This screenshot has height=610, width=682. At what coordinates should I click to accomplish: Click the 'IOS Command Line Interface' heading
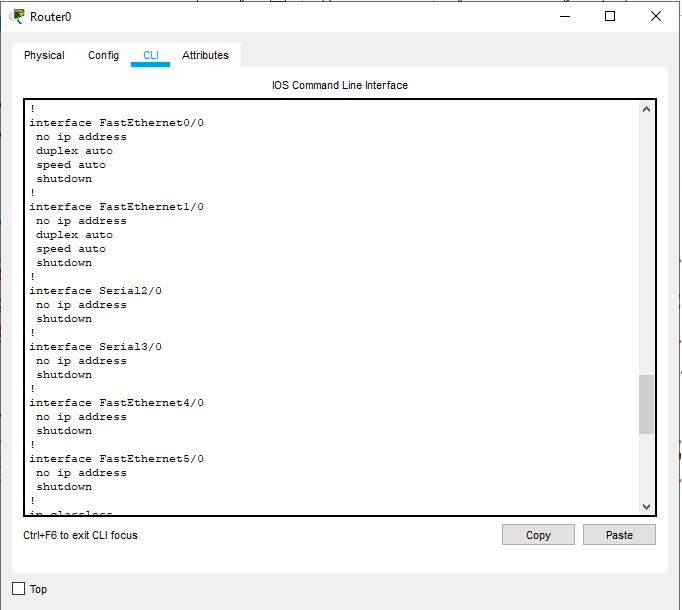point(340,85)
